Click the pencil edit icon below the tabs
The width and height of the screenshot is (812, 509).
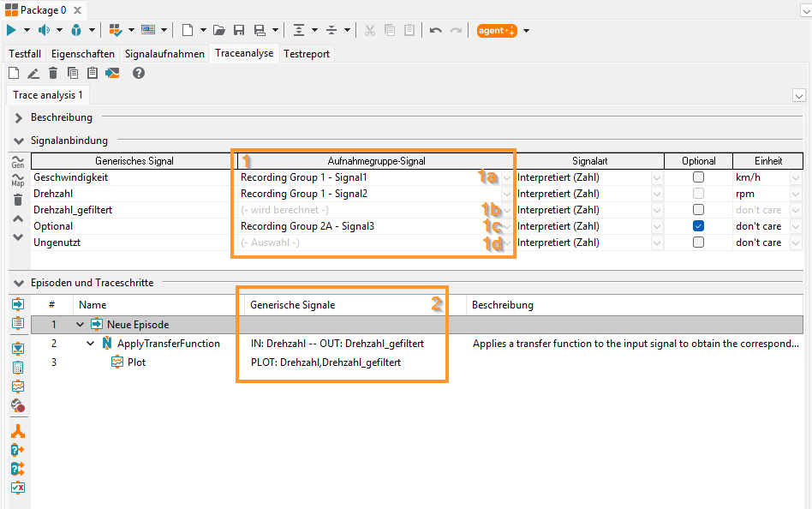coord(33,73)
